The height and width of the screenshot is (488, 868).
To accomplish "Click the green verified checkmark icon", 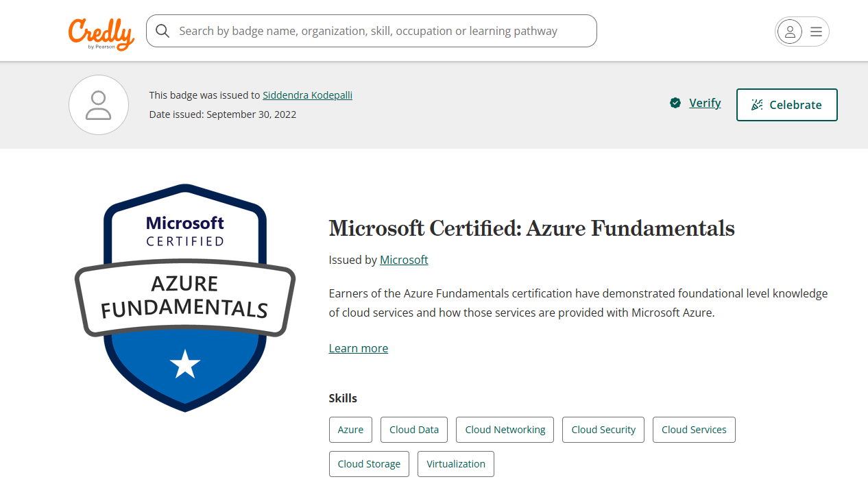I will (675, 103).
